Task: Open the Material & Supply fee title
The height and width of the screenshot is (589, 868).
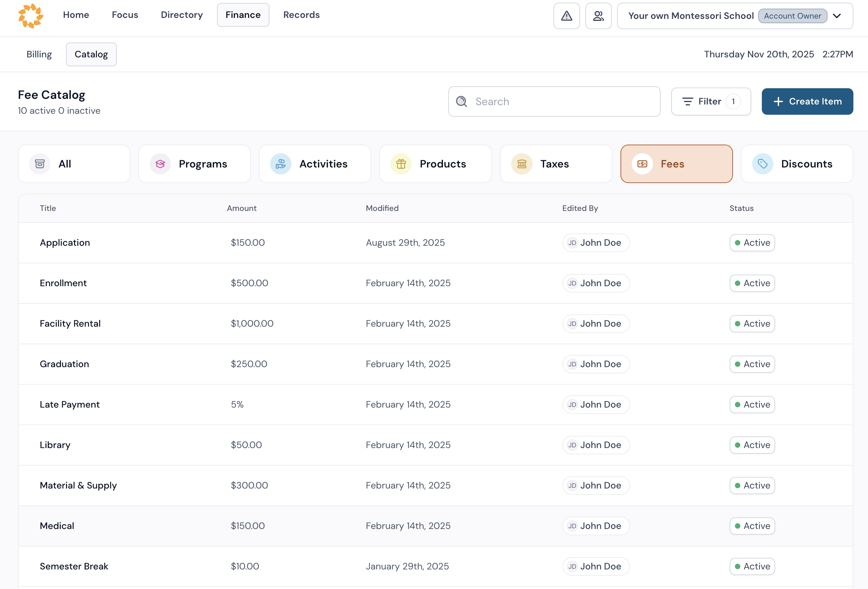Action: pos(78,486)
